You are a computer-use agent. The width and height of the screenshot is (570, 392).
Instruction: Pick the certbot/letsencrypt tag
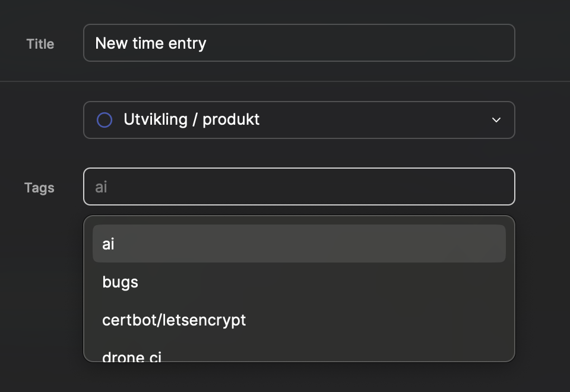coord(299,320)
